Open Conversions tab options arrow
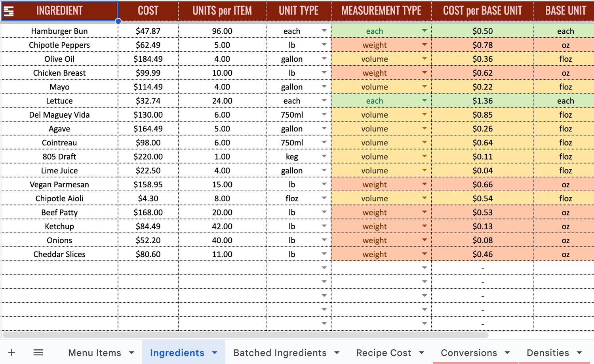The width and height of the screenshot is (594, 364). (507, 353)
